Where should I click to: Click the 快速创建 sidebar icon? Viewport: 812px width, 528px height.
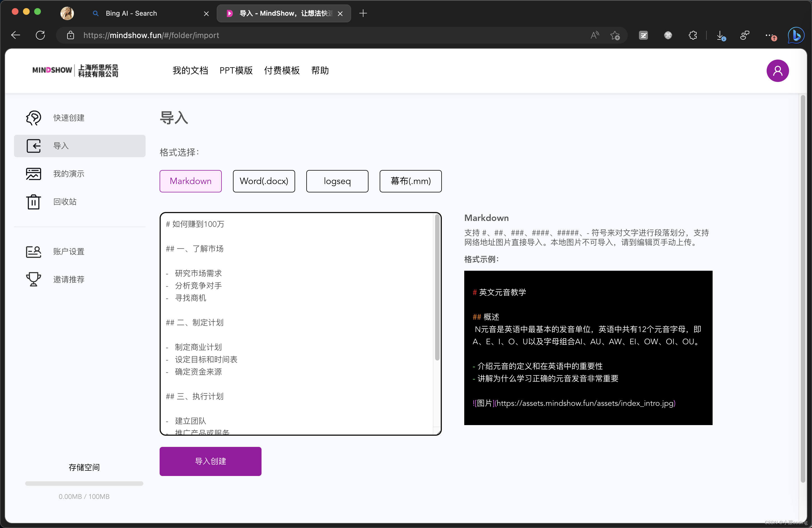pyautogui.click(x=33, y=117)
